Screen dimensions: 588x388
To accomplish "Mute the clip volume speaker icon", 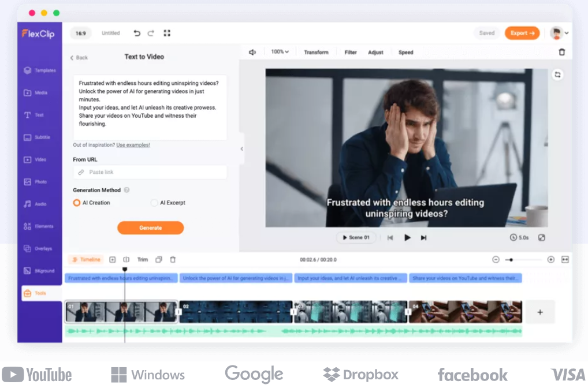I will click(x=252, y=52).
